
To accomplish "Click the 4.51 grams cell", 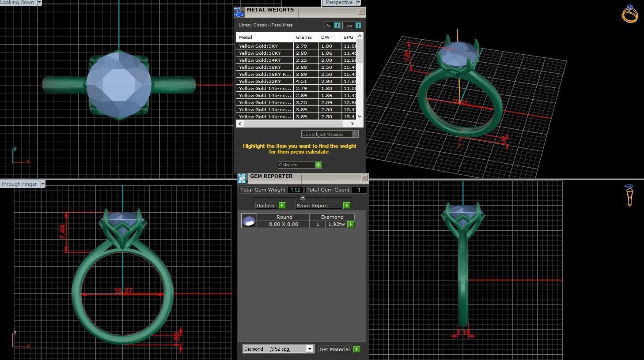I will [306, 81].
